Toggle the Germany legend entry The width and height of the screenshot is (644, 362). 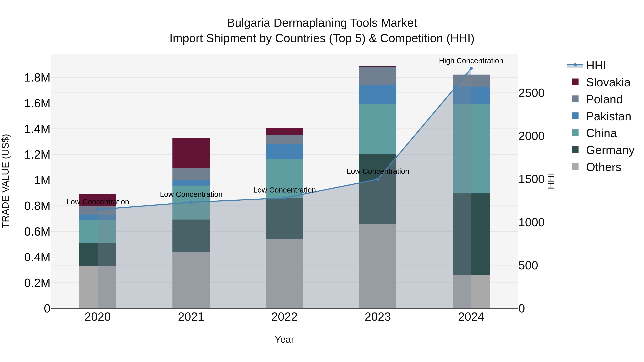pos(603,150)
